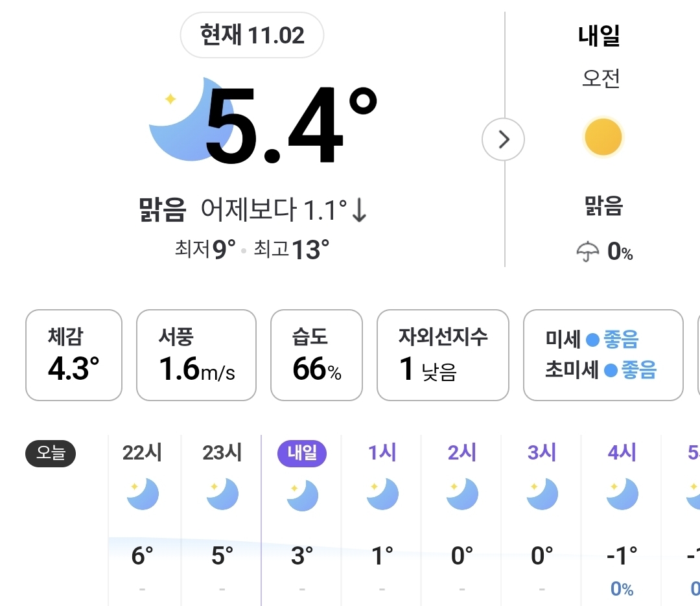Viewport: 700px width, 606px height.
Task: Click the moon icon under 22시
Action: coord(143,495)
